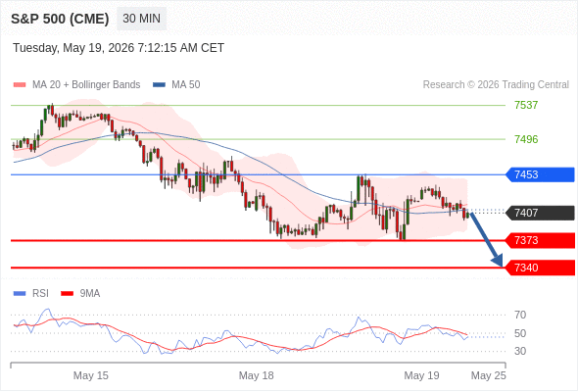The image size is (578, 392).
Task: Click the Research Trading Central copyright text
Action: point(496,85)
